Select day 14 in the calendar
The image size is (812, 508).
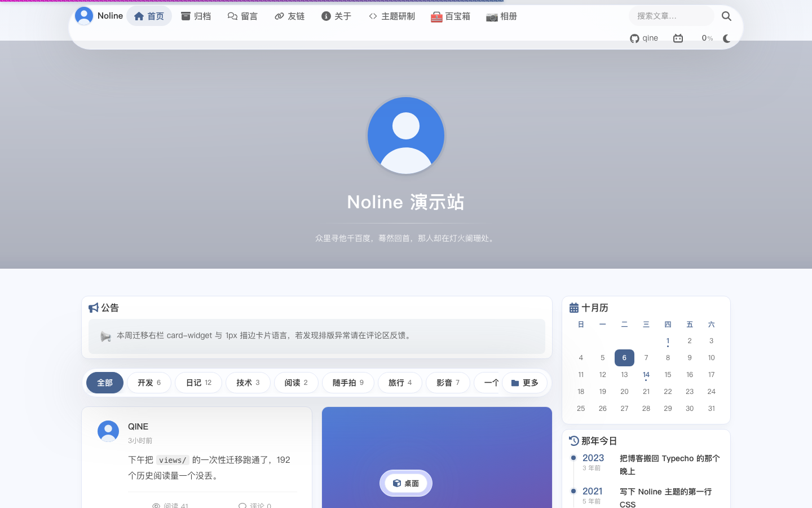click(646, 375)
